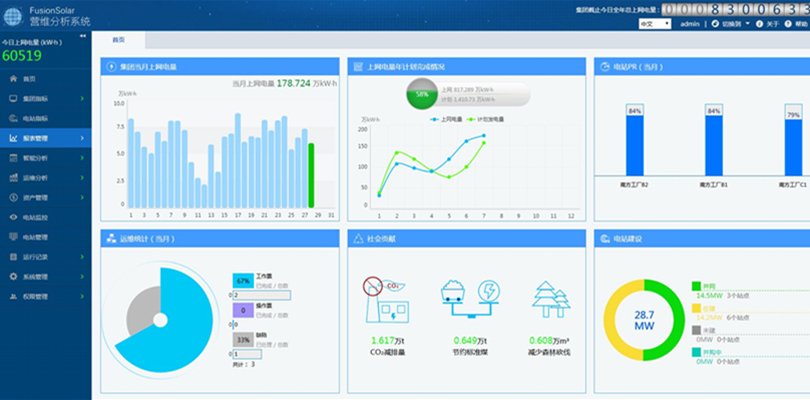Switch to the 首页 tab

[x=119, y=40]
